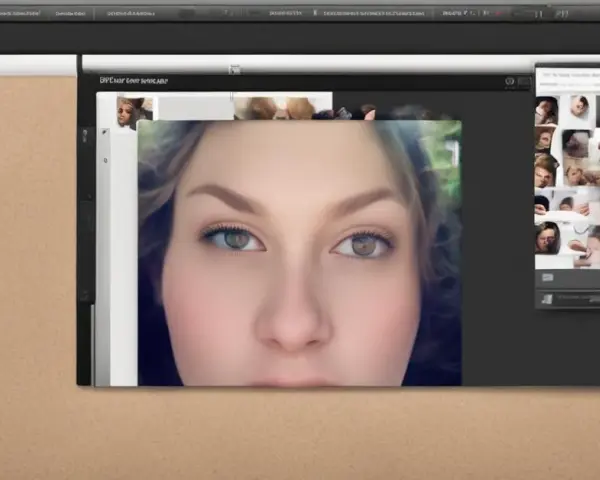Open the center text dropdown in top toolbar
This screenshot has height=480, width=600.
285,13
